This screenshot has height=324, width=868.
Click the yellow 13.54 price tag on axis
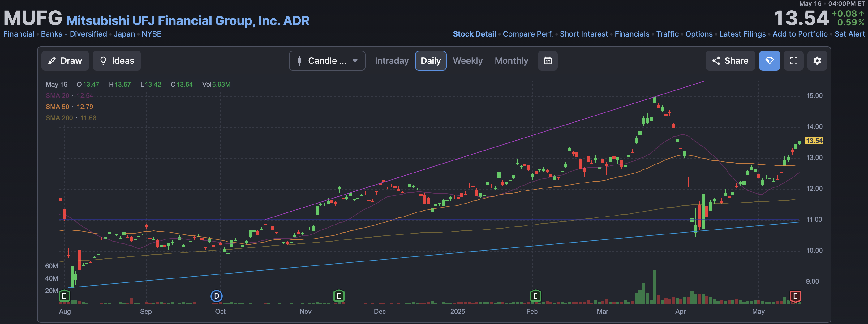click(x=814, y=141)
